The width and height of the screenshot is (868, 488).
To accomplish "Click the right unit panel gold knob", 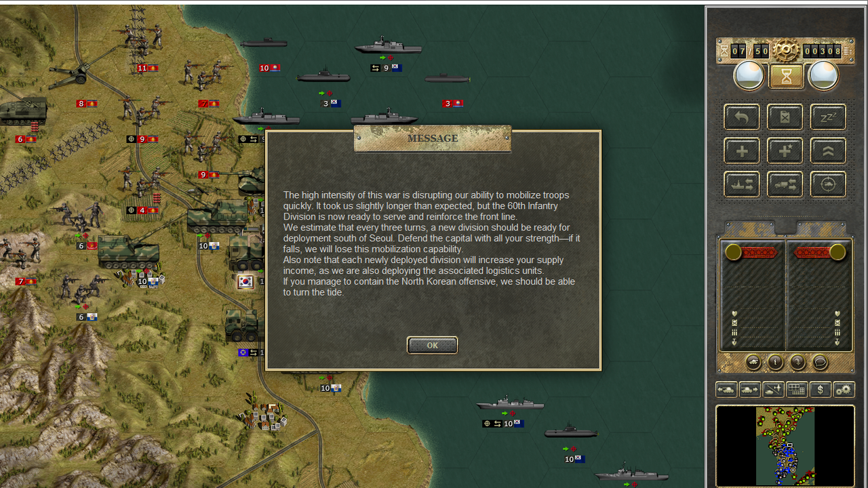I will click(837, 252).
